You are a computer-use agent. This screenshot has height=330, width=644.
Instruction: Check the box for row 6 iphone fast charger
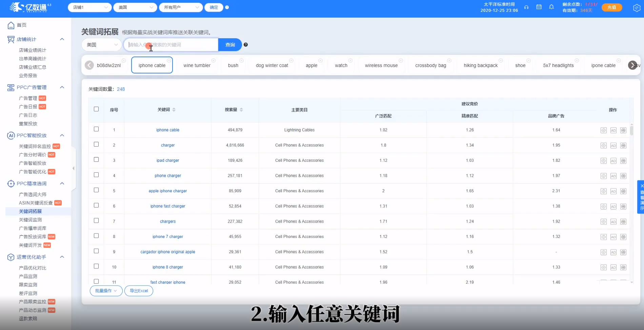[96, 205]
